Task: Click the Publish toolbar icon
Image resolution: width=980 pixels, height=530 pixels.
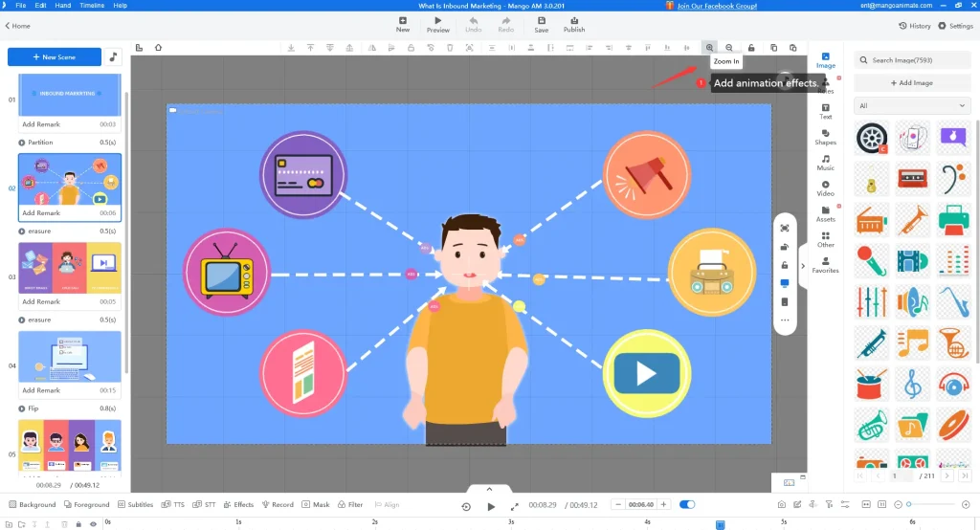Action: click(x=573, y=24)
